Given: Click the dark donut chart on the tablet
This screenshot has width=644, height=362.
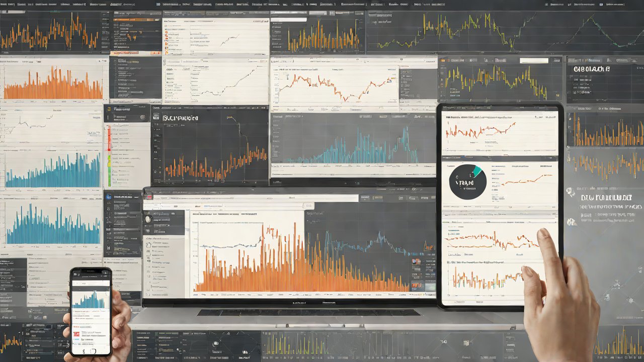Looking at the screenshot, I should click(467, 182).
